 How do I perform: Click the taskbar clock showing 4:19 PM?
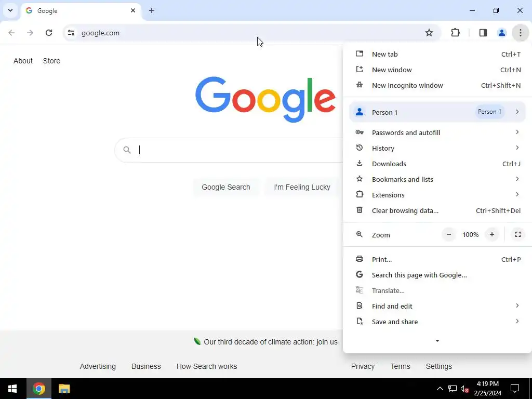(487, 389)
